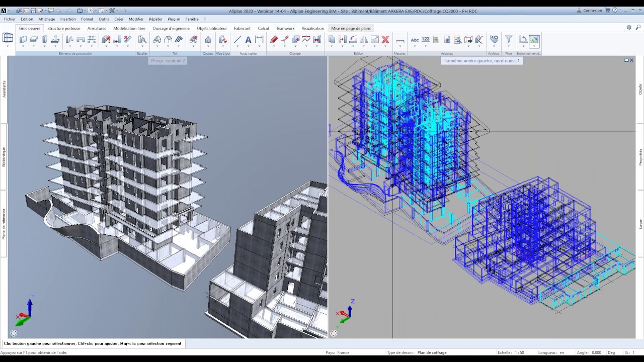The height and width of the screenshot is (362, 644).
Task: Open the Propriétés panel on right edge
Action: pos(640,157)
